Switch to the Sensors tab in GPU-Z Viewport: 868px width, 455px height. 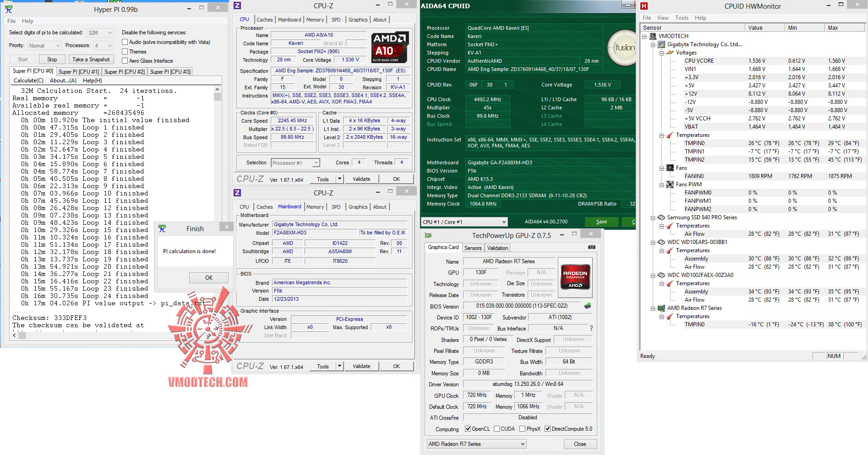[473, 248]
